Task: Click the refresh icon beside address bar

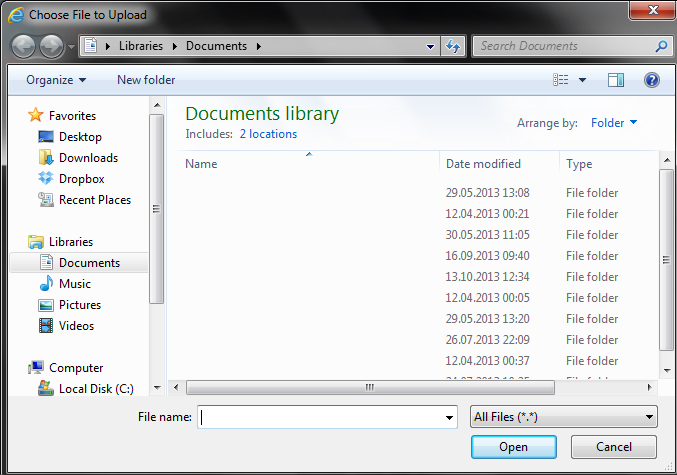Action: [x=454, y=46]
